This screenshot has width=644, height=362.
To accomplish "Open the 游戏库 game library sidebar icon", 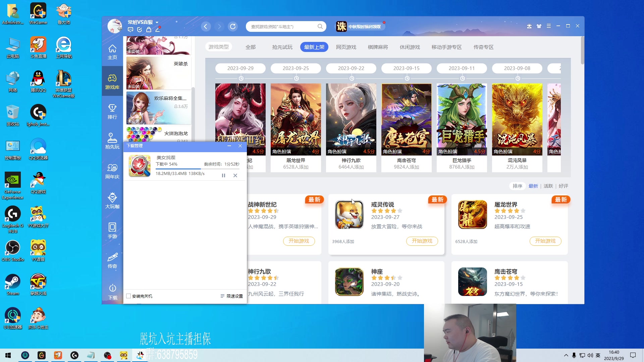I will coord(112,81).
